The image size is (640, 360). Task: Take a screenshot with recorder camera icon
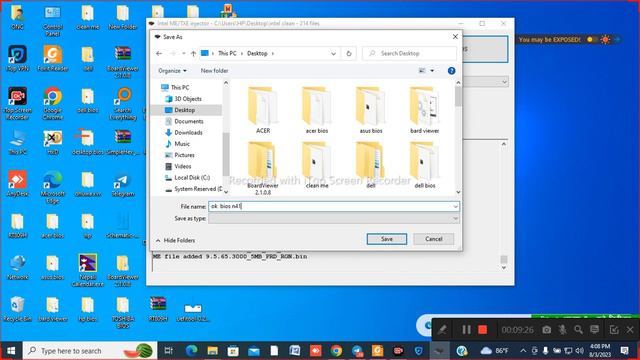547,329
